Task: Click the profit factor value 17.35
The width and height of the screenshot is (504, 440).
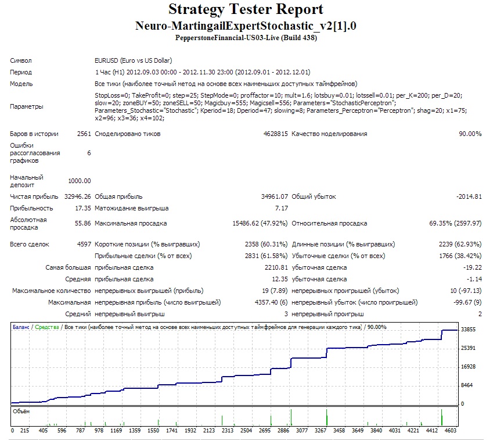Action: point(83,208)
